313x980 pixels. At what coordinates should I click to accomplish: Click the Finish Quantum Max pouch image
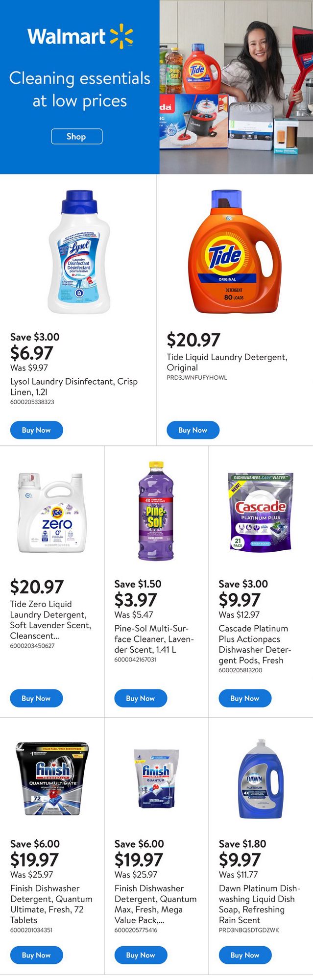[x=156, y=779]
